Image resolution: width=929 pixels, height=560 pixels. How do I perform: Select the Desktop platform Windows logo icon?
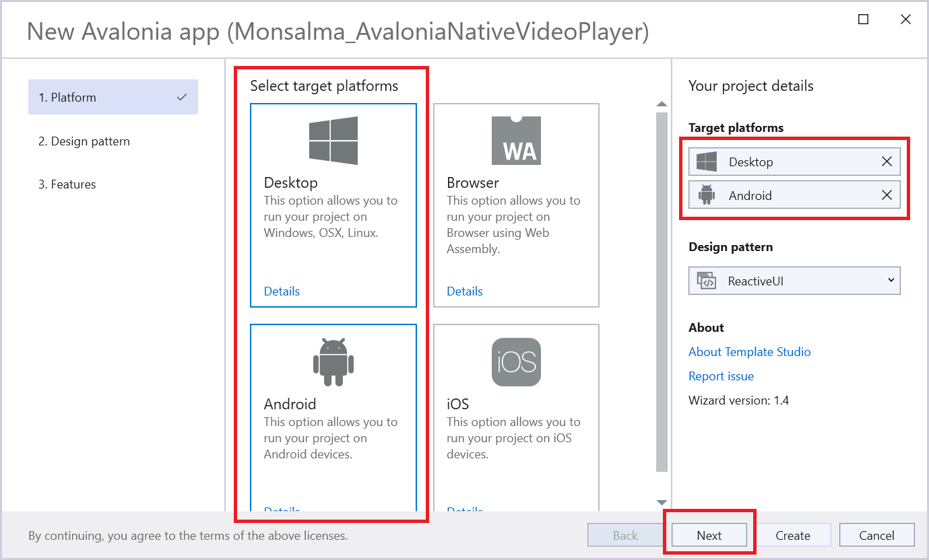[333, 141]
